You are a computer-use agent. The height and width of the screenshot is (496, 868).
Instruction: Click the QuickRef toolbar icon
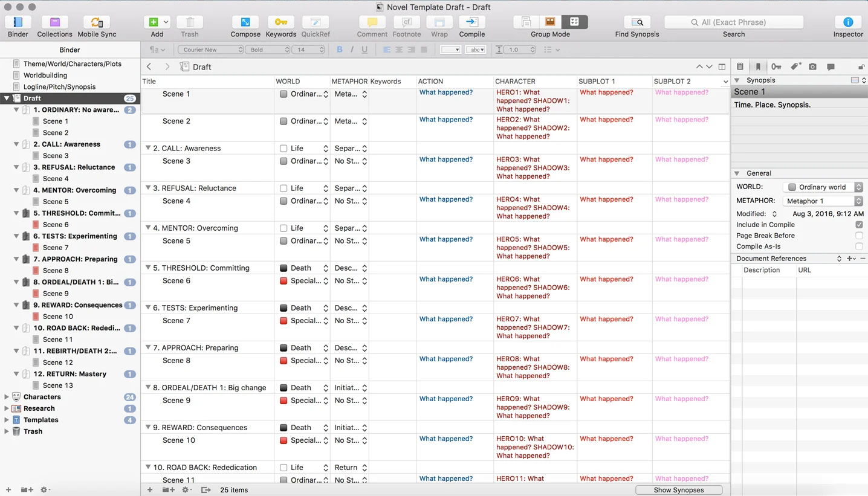click(316, 22)
